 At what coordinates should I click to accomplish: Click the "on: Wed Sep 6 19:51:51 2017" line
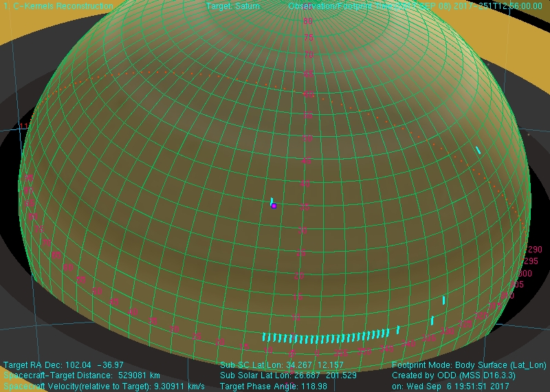[x=450, y=386]
